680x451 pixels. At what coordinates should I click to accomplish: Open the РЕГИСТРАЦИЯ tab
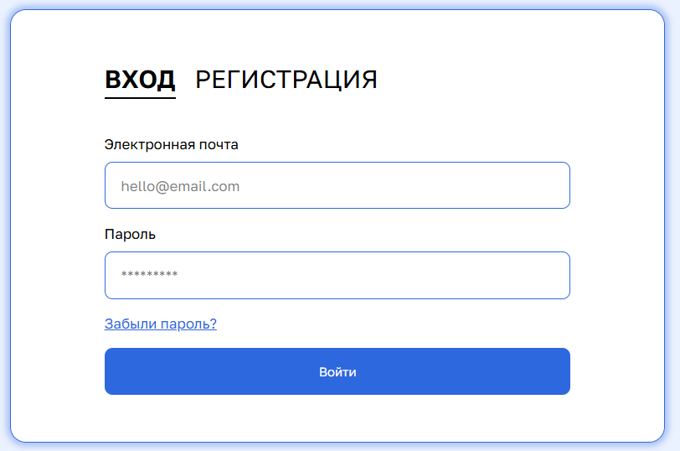286,80
